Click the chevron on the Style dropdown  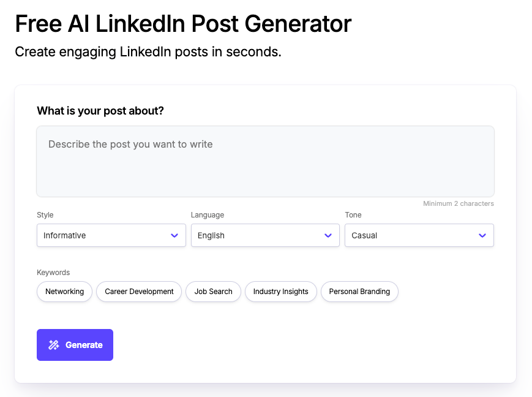click(x=175, y=235)
